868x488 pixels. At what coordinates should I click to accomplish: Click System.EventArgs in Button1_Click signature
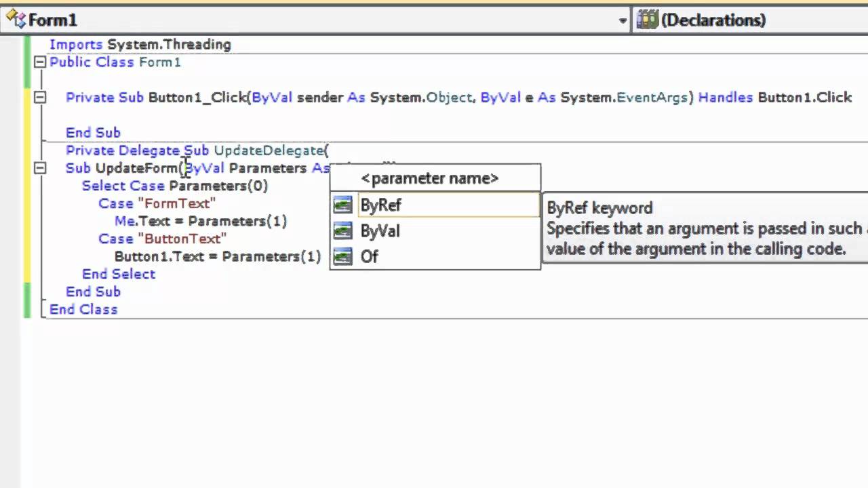point(625,97)
